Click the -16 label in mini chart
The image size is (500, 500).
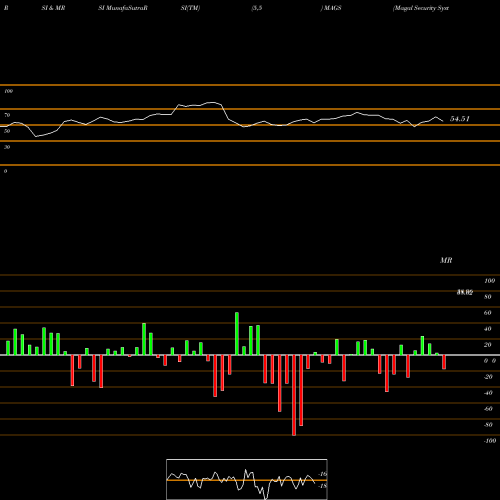(x=323, y=474)
